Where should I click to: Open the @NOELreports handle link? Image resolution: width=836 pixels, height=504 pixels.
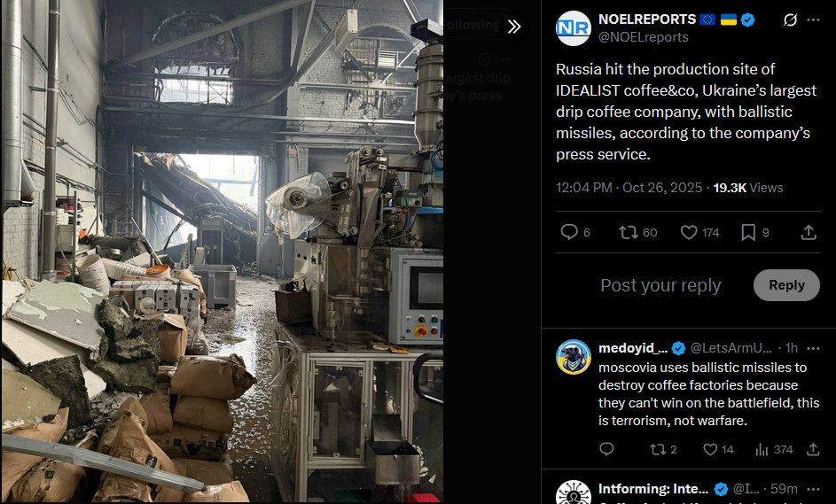coord(643,37)
